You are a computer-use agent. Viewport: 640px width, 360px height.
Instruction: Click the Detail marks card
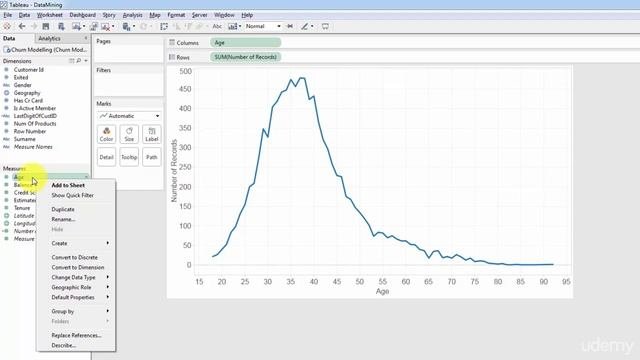[106, 157]
